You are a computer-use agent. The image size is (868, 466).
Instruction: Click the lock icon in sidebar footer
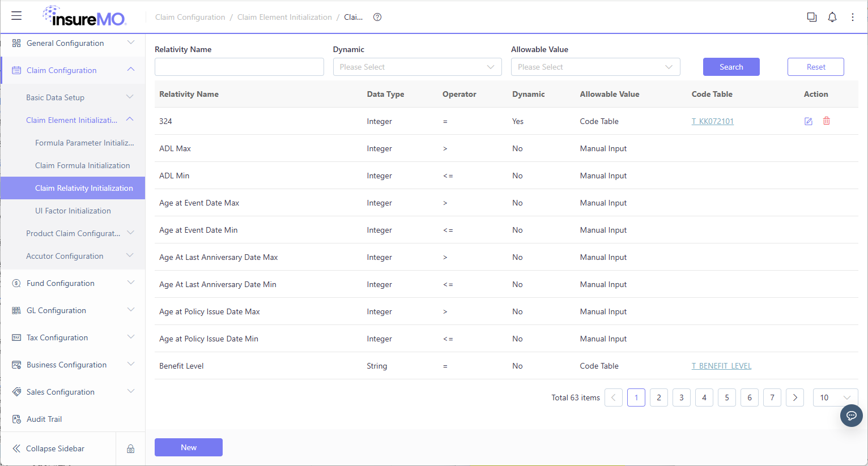coord(130,448)
